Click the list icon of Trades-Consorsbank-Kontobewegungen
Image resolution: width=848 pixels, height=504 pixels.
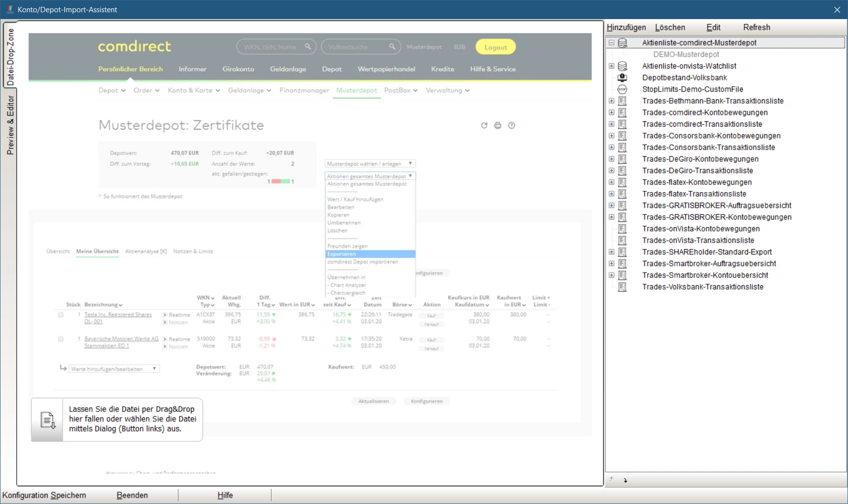click(622, 136)
